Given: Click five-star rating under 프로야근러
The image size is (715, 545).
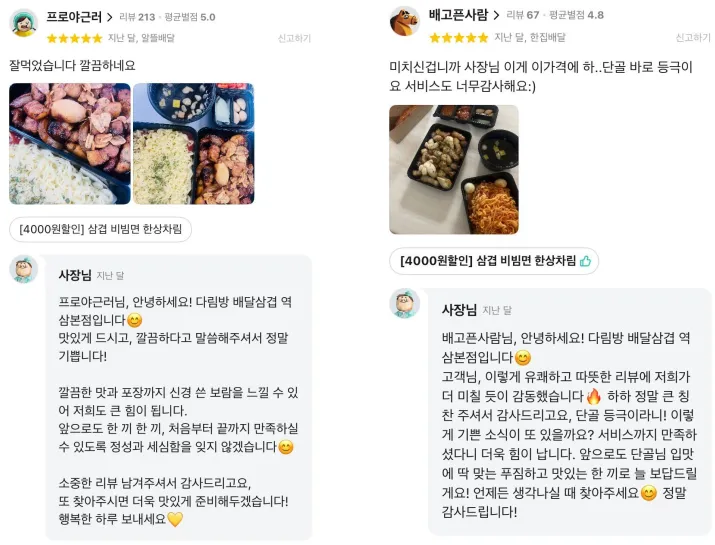Looking at the screenshot, I should (75, 38).
